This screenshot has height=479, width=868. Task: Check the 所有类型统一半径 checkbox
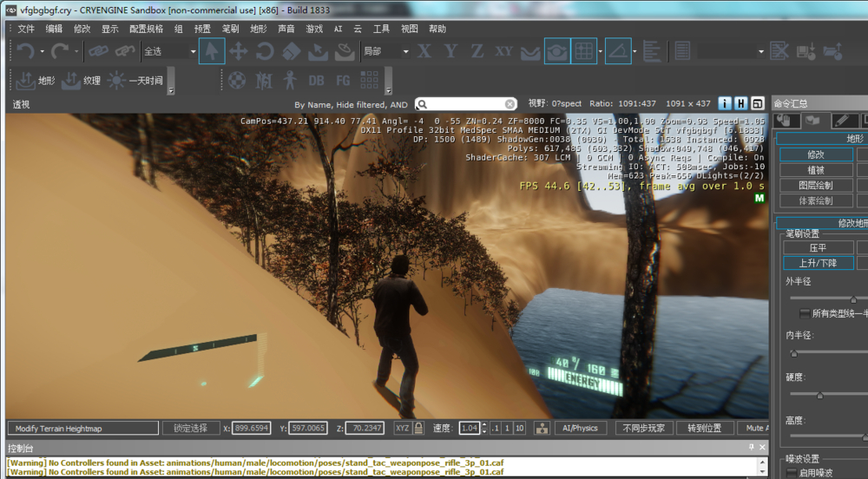tap(804, 312)
